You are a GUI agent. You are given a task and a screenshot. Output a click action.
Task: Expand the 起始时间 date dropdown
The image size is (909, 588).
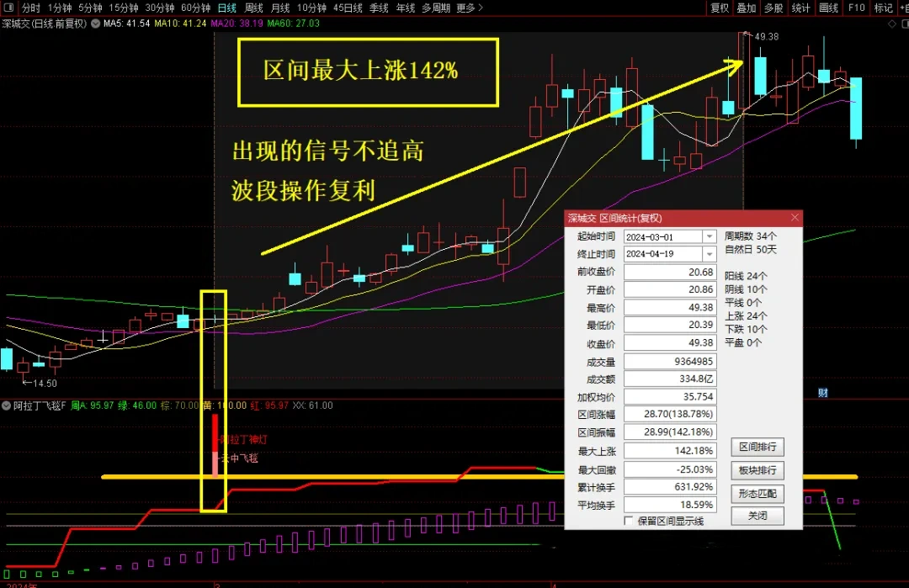click(710, 237)
